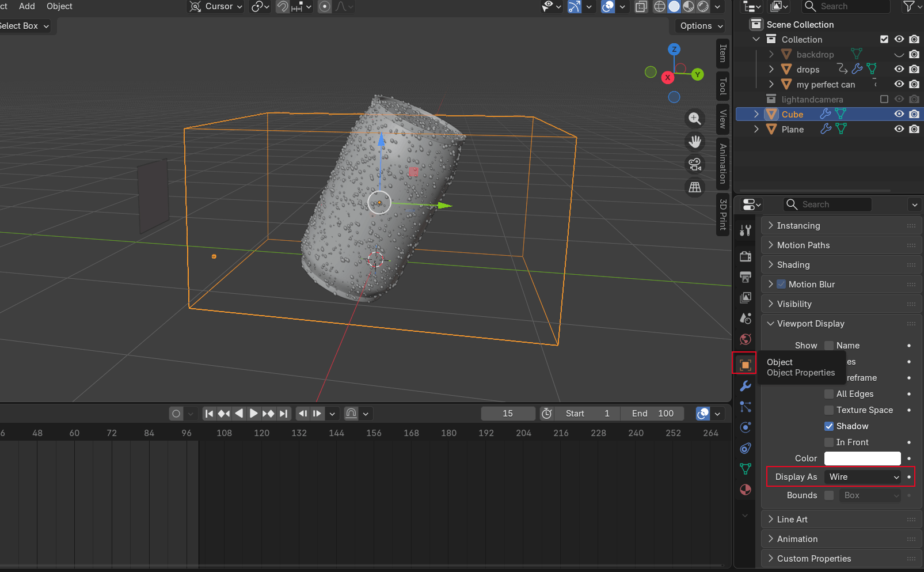The image size is (924, 572).
Task: Open the Select Box tool dropdown
Action: pyautogui.click(x=25, y=26)
